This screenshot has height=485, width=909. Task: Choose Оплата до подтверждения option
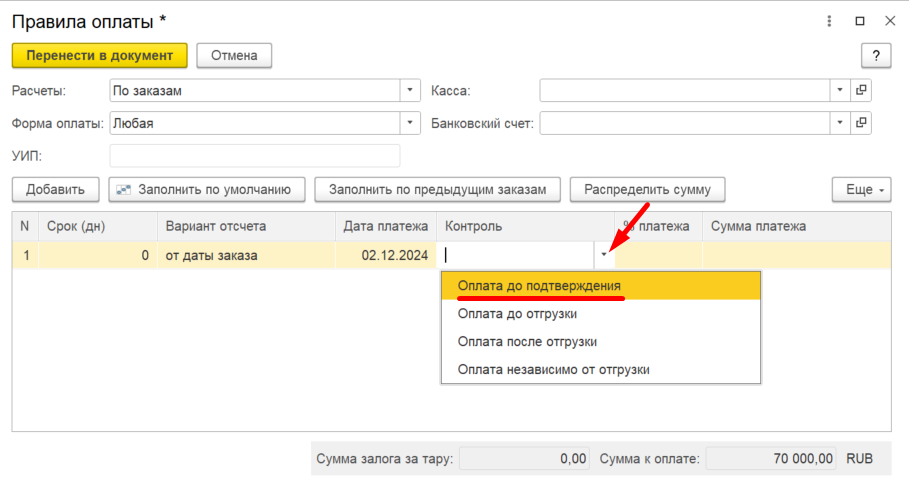coord(601,286)
